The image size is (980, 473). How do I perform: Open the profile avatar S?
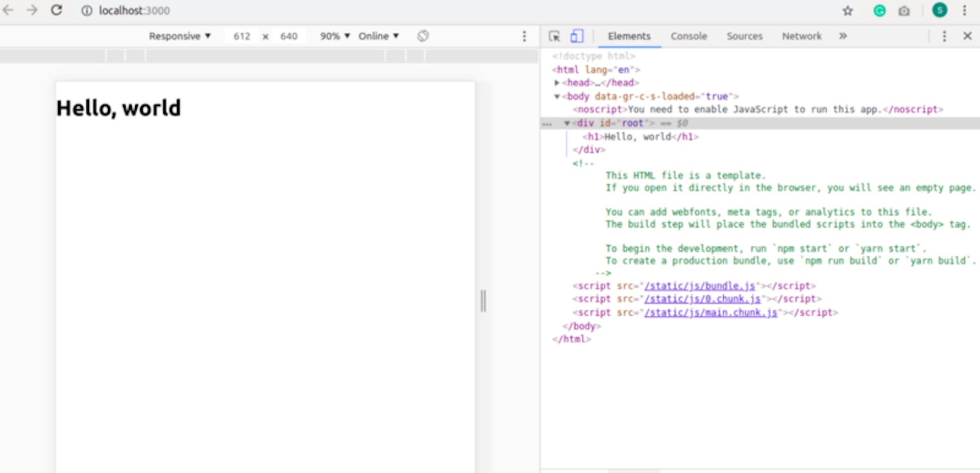click(940, 10)
